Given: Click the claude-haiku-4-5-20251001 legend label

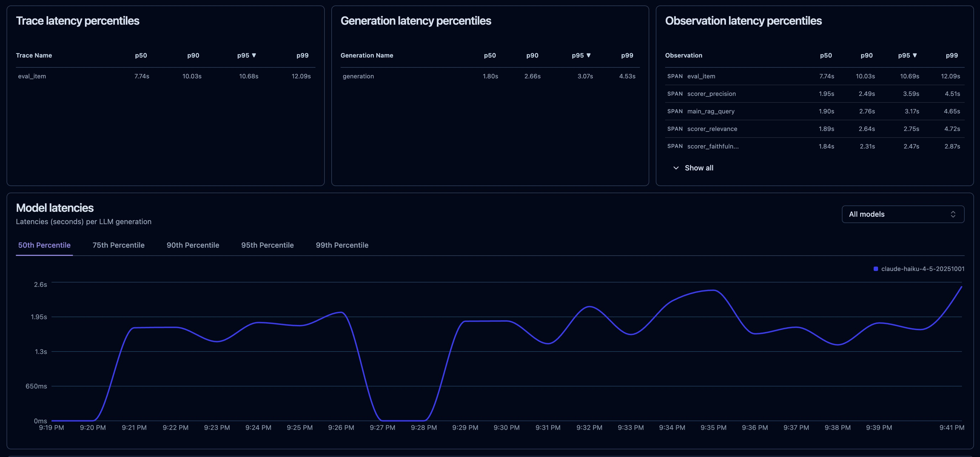Looking at the screenshot, I should click(x=922, y=269).
